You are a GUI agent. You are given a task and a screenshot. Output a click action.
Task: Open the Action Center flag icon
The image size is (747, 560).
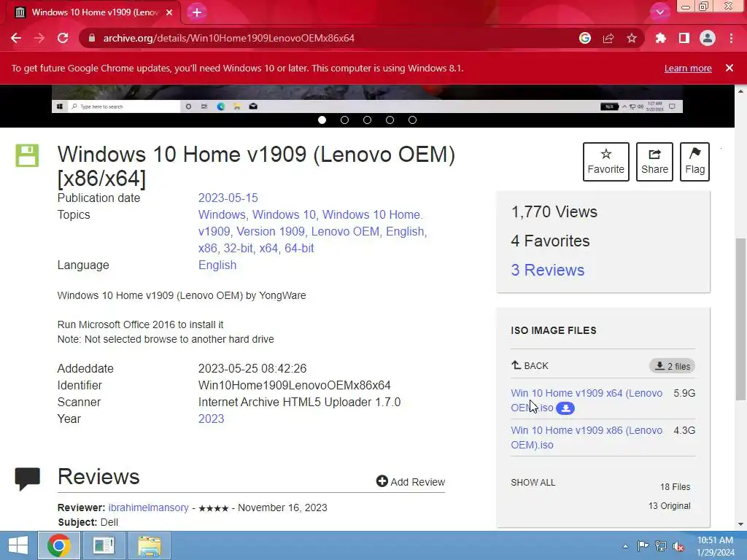tap(643, 546)
